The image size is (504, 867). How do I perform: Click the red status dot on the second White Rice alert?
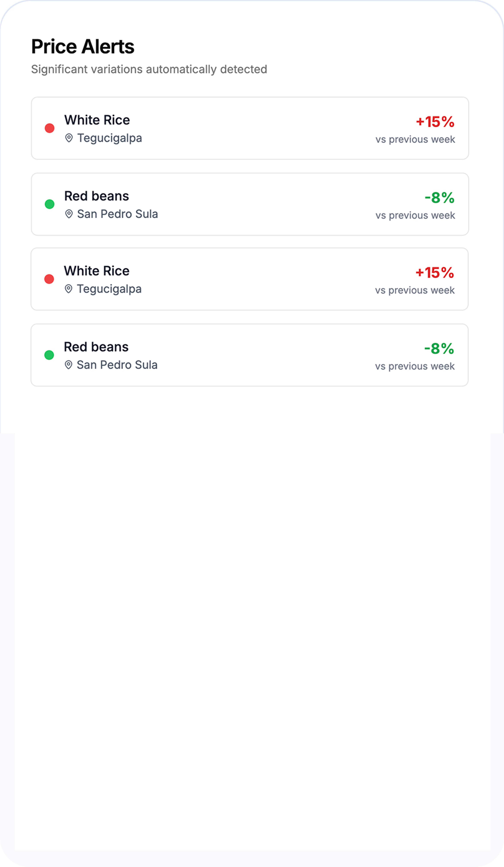49,279
